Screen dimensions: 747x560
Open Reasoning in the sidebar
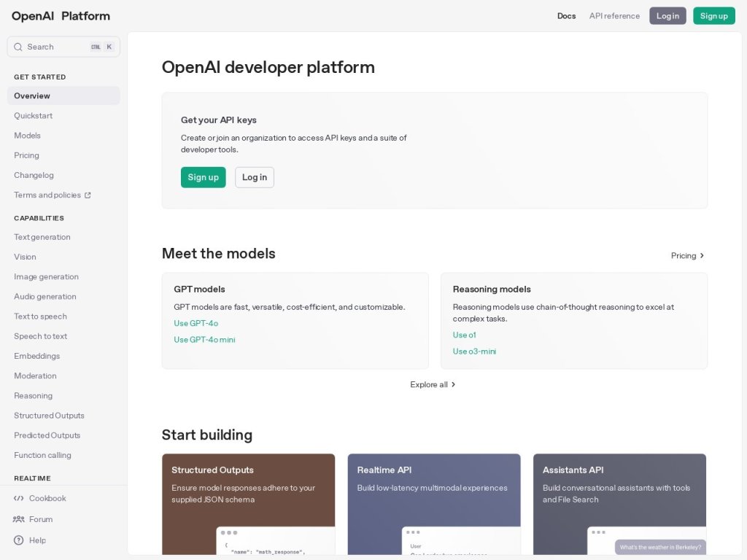pyautogui.click(x=33, y=396)
